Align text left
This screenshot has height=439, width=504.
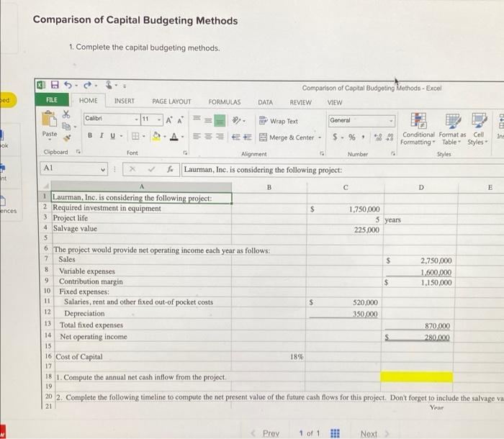point(197,137)
